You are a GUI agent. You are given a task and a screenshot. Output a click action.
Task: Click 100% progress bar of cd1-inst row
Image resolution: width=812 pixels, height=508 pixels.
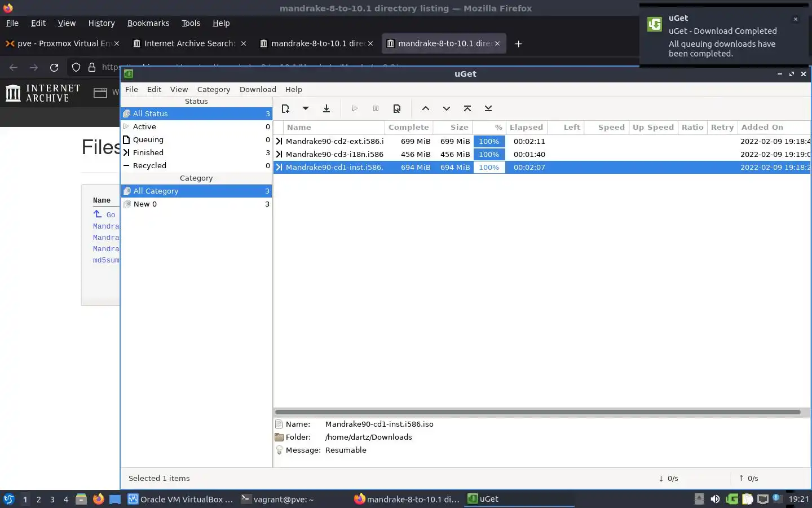(x=489, y=167)
